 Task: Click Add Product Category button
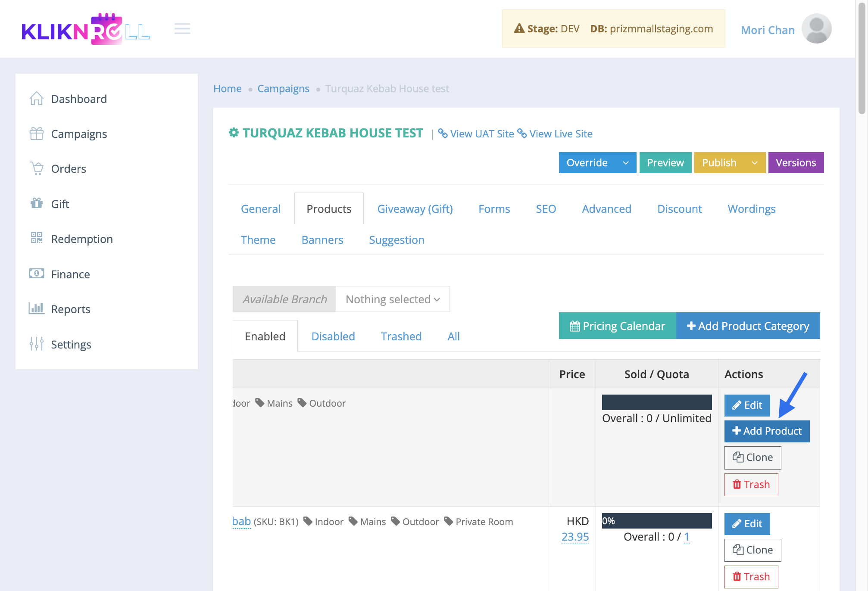point(748,326)
